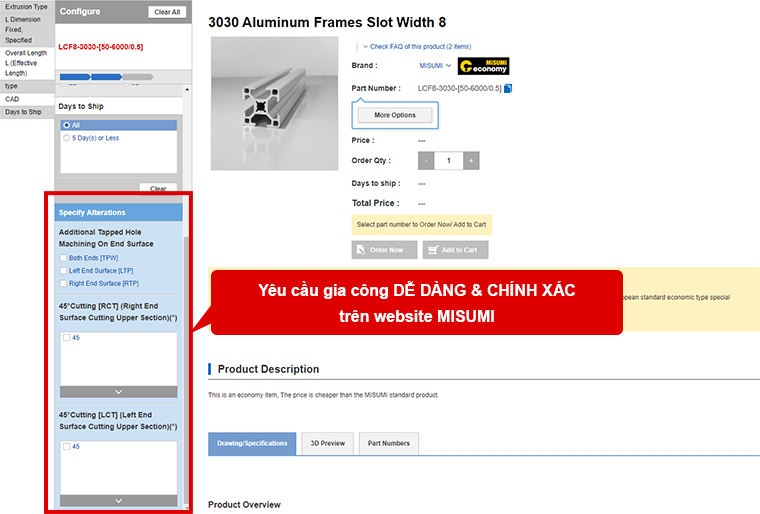Click the Order Now document icon
This screenshot has width=760, height=514.
point(361,250)
